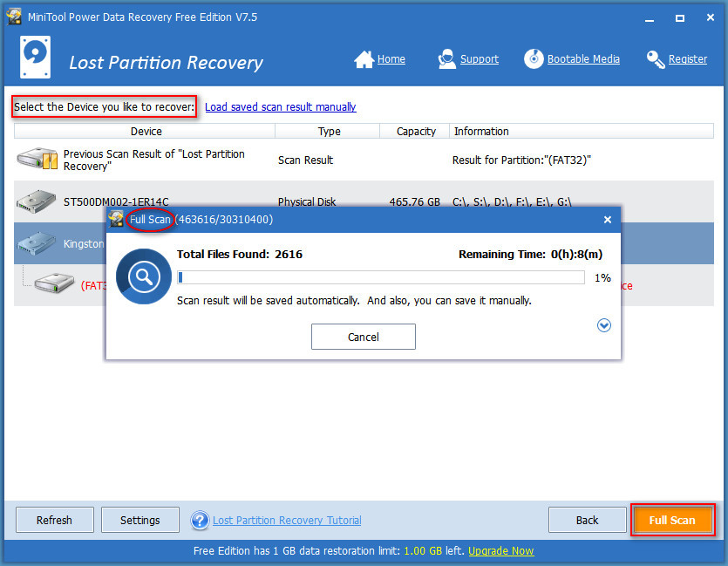Open the Bootable Media link

click(x=583, y=59)
